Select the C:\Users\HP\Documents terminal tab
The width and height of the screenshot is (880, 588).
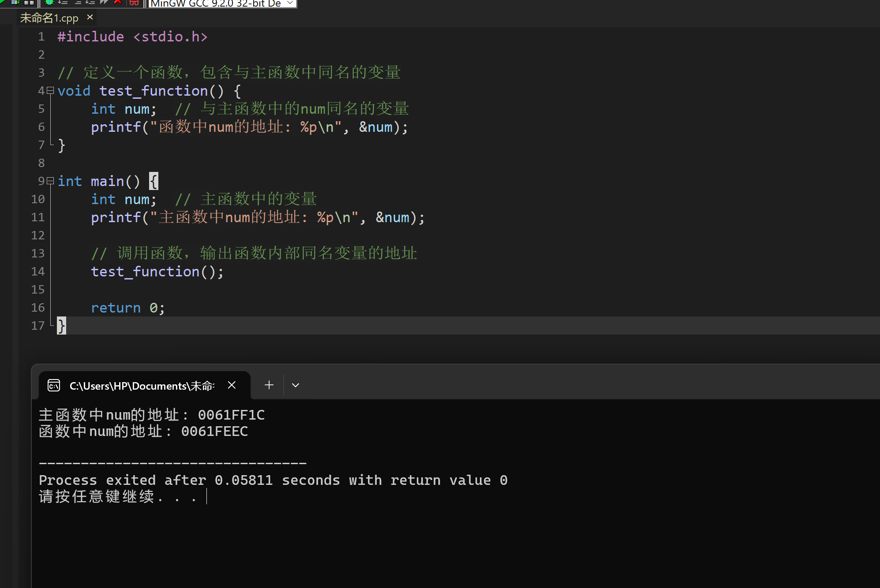142,386
